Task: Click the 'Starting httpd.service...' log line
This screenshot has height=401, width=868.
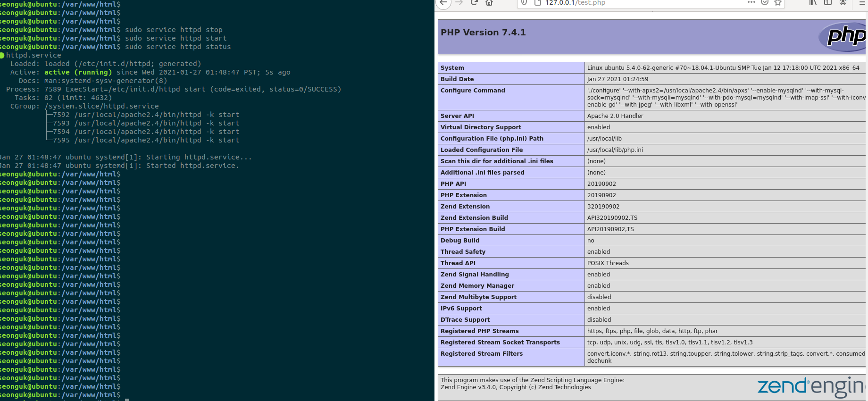Action: point(126,157)
